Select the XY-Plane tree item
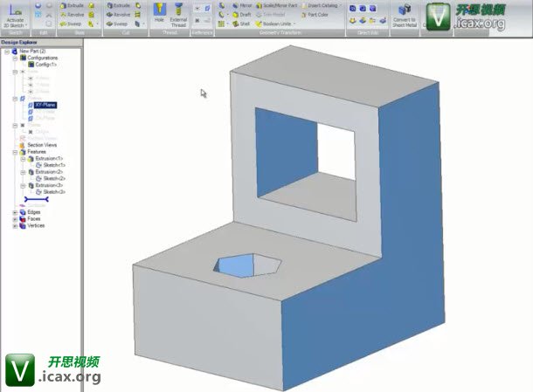The height and width of the screenshot is (392, 533). point(45,105)
